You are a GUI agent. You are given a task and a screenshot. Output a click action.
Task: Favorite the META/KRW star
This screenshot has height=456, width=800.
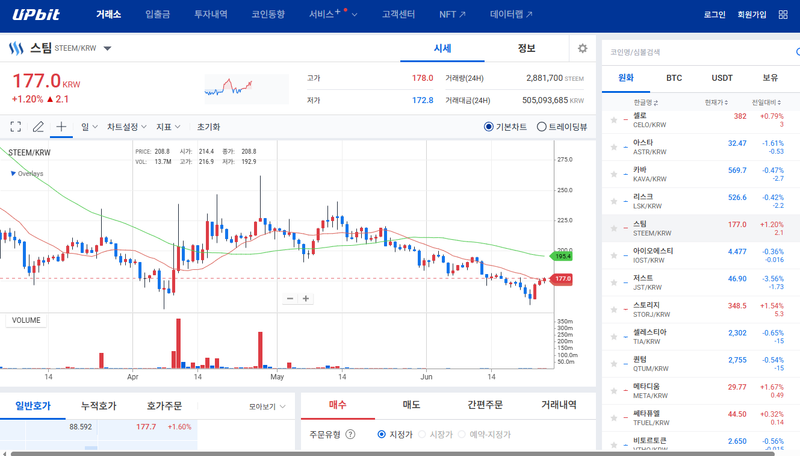[x=614, y=390]
